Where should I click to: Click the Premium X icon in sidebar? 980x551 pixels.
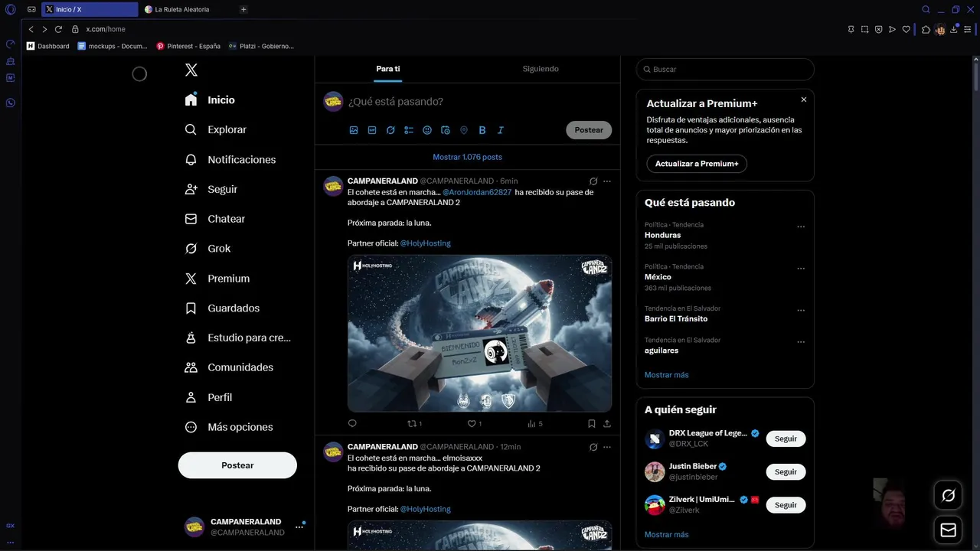click(x=191, y=279)
